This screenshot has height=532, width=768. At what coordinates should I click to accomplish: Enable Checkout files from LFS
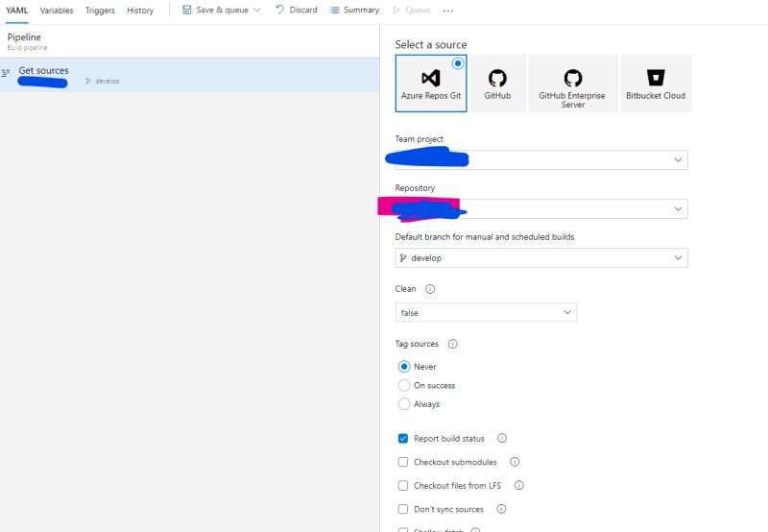(402, 486)
